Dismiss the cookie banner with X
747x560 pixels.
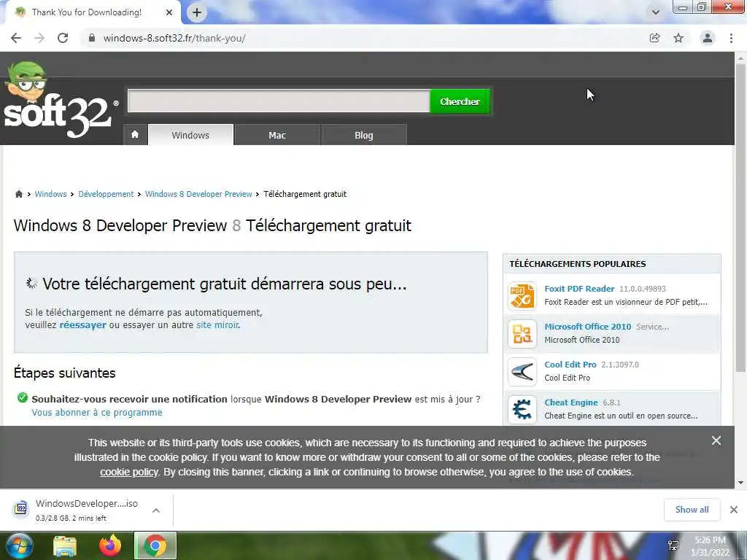click(716, 440)
